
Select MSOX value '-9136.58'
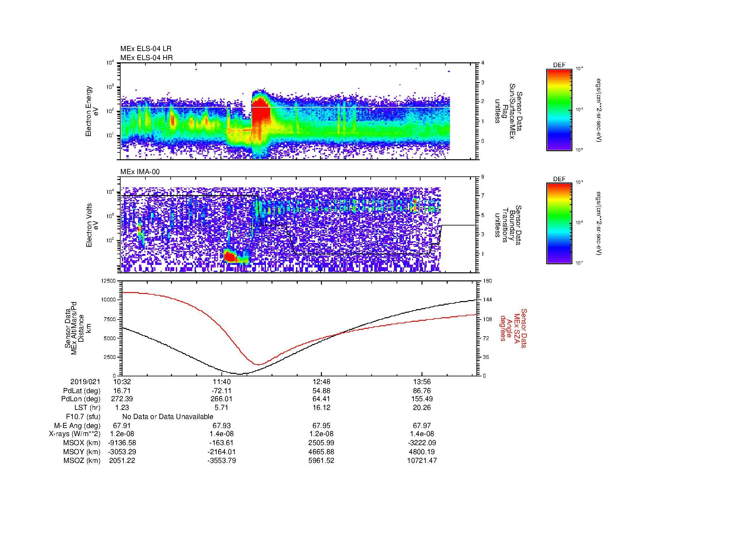[x=122, y=443]
